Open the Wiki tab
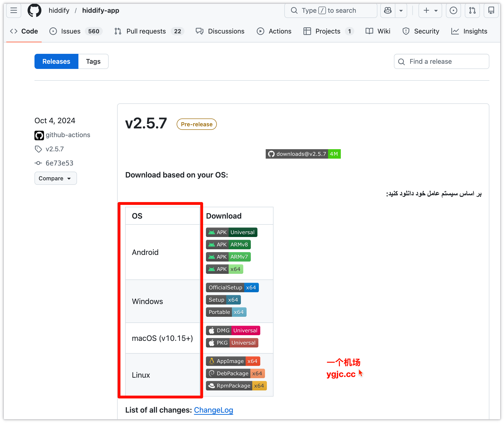Viewport: 504px width, 423px height. point(378,31)
